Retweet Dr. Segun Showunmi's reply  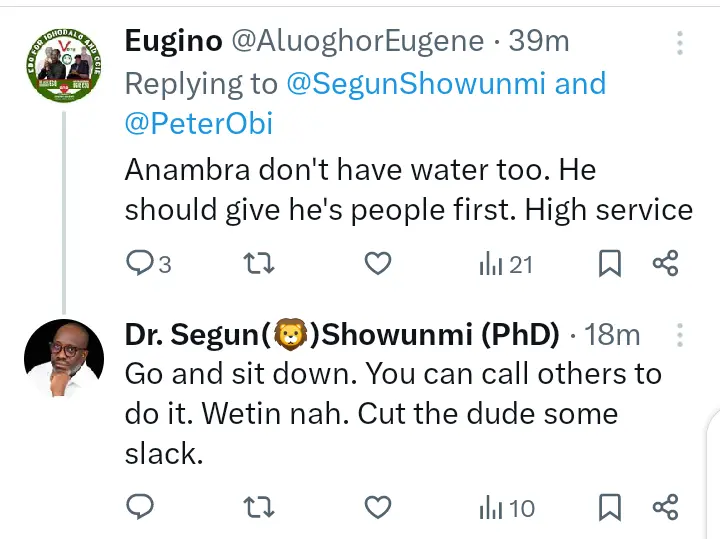[260, 508]
